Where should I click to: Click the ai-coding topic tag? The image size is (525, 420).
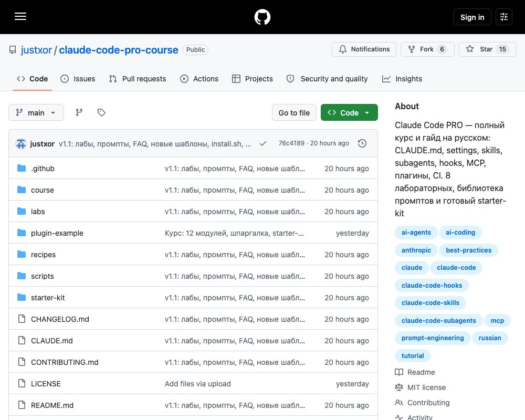click(460, 233)
